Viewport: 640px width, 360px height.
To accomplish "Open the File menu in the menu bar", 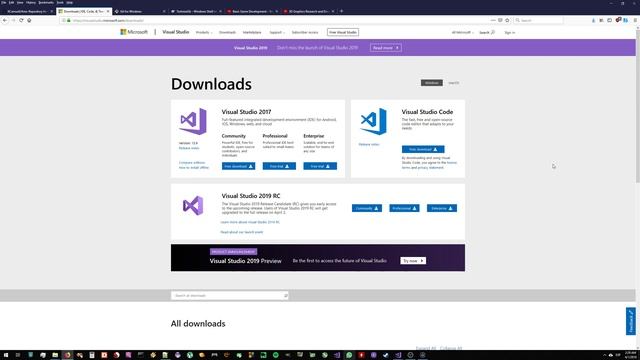I will tap(4, 2).
